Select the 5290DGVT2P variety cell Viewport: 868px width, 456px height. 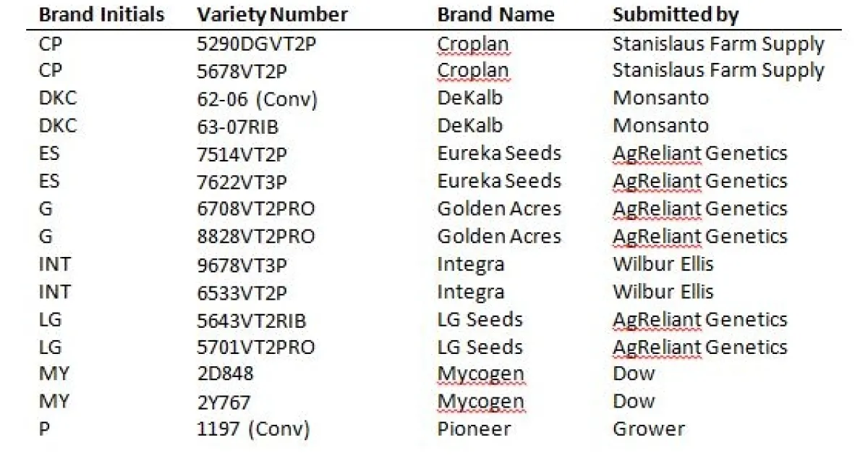257,43
